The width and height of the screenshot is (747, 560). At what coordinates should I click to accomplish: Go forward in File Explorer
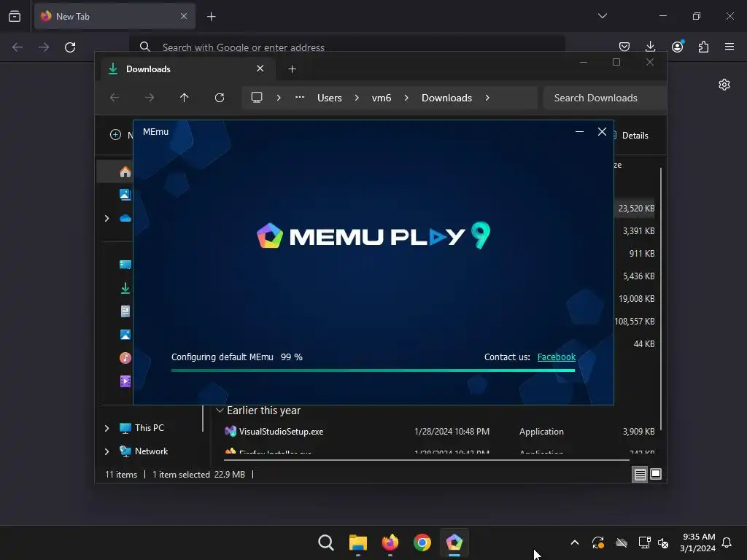(149, 98)
